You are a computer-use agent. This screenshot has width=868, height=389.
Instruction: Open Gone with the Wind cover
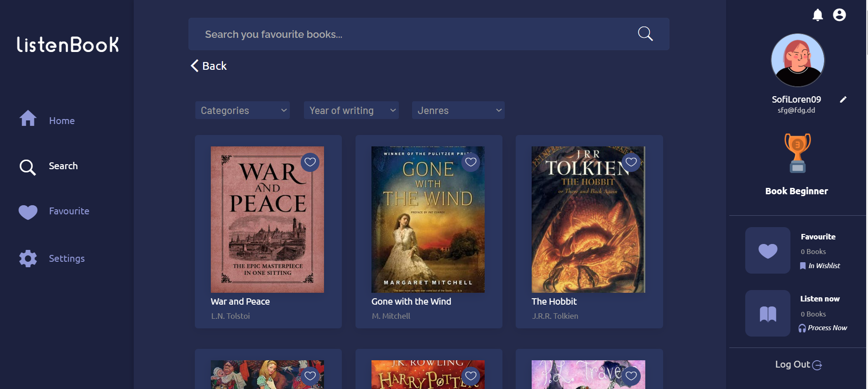pyautogui.click(x=428, y=219)
